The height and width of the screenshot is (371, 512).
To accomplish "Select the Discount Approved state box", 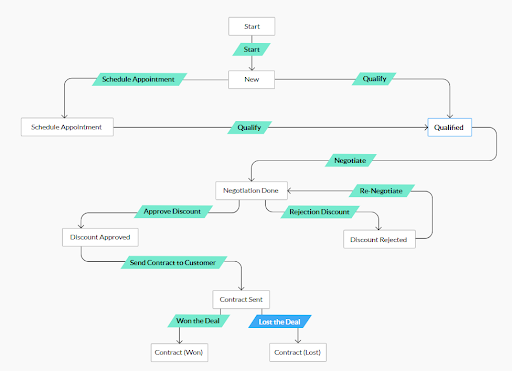I will tap(100, 237).
